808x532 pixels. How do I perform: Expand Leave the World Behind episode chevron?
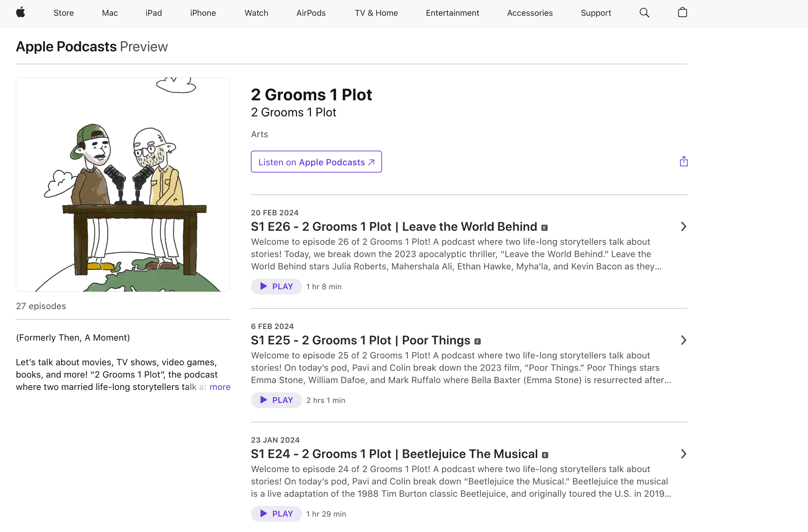click(x=683, y=227)
